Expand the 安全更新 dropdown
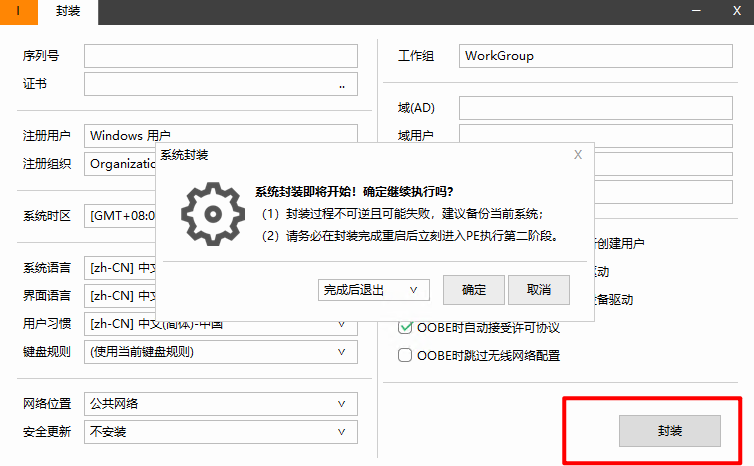Screen dimensions: 754x466 coord(220,432)
